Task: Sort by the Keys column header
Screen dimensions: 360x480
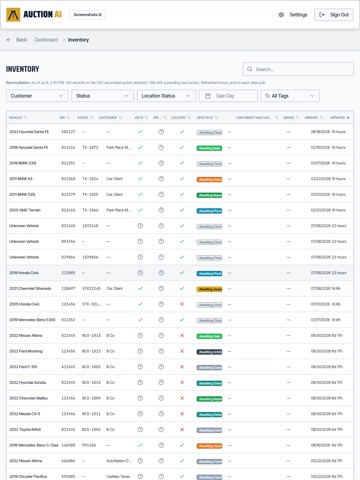Action: click(141, 117)
